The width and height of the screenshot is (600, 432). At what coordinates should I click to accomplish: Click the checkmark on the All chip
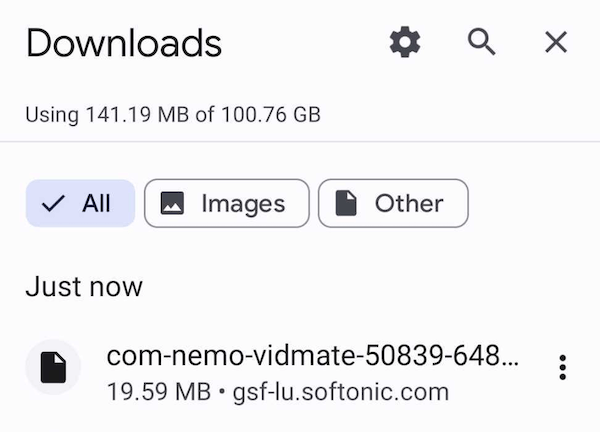(54, 204)
